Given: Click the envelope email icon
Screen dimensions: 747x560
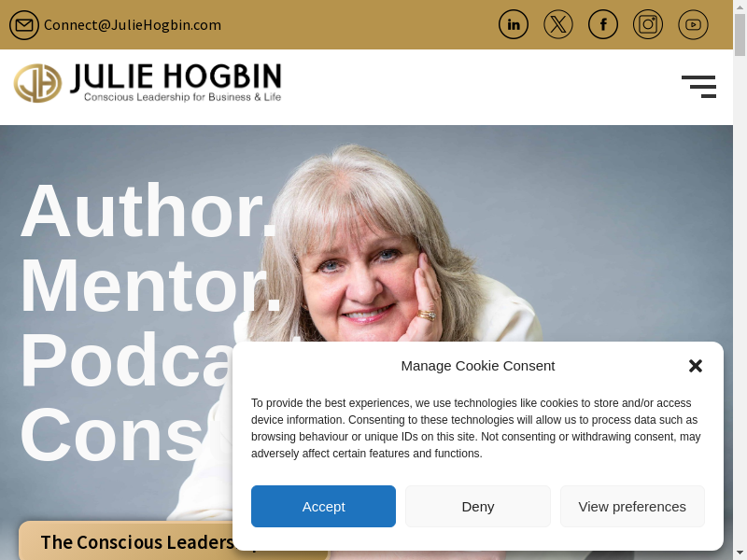Looking at the screenshot, I should 24,25.
